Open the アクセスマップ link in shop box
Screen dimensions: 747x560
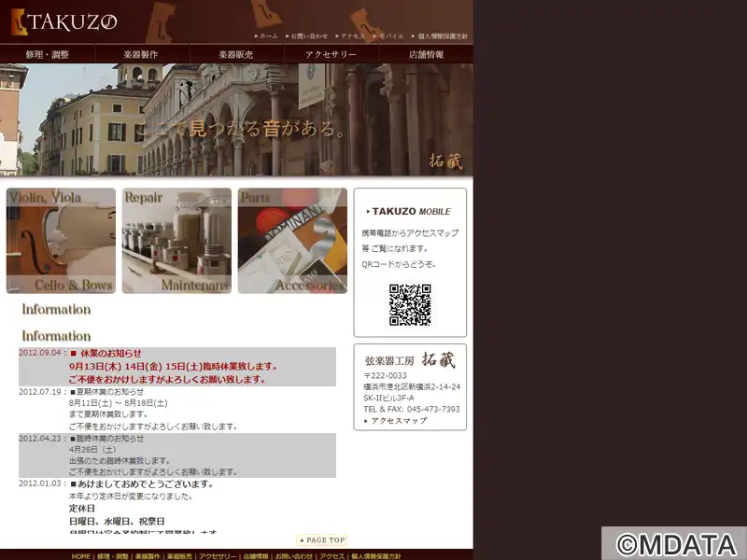(x=395, y=421)
